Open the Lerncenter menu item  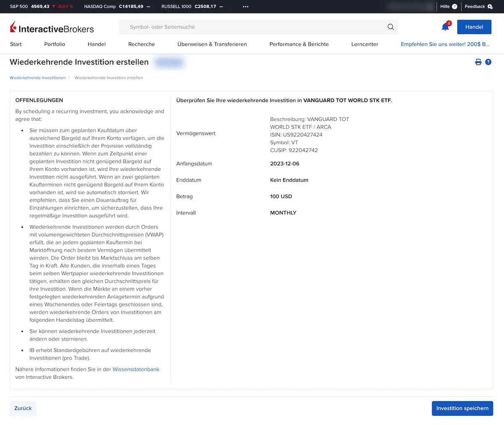pos(365,44)
